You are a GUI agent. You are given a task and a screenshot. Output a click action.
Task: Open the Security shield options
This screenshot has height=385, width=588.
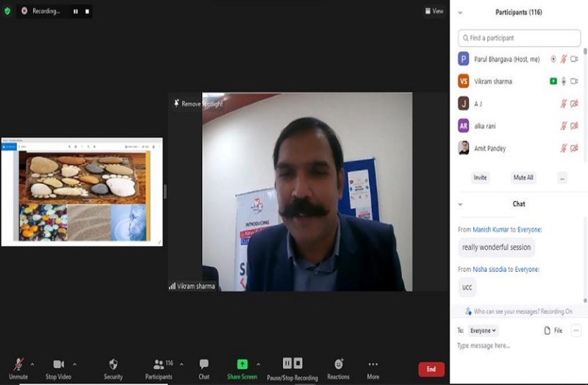[x=113, y=364]
